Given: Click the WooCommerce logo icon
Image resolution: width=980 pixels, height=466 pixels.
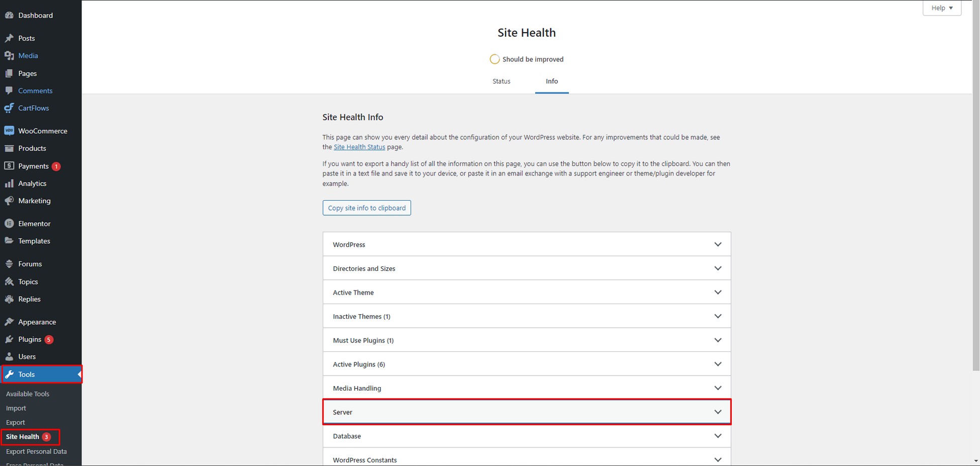Looking at the screenshot, I should [x=9, y=131].
